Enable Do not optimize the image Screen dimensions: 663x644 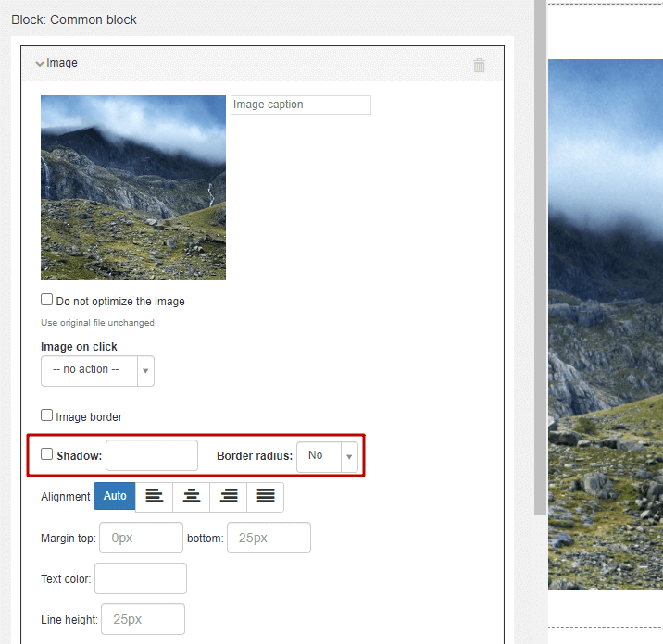pos(46,300)
